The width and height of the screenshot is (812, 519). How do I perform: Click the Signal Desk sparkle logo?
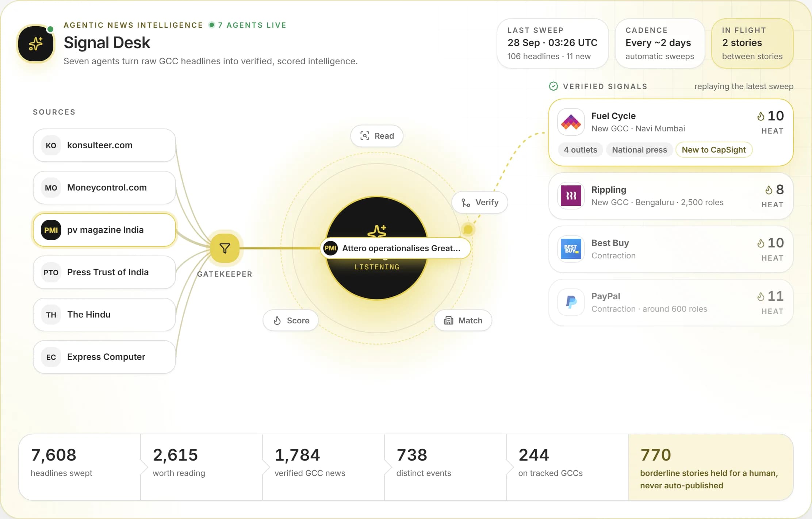coord(36,44)
